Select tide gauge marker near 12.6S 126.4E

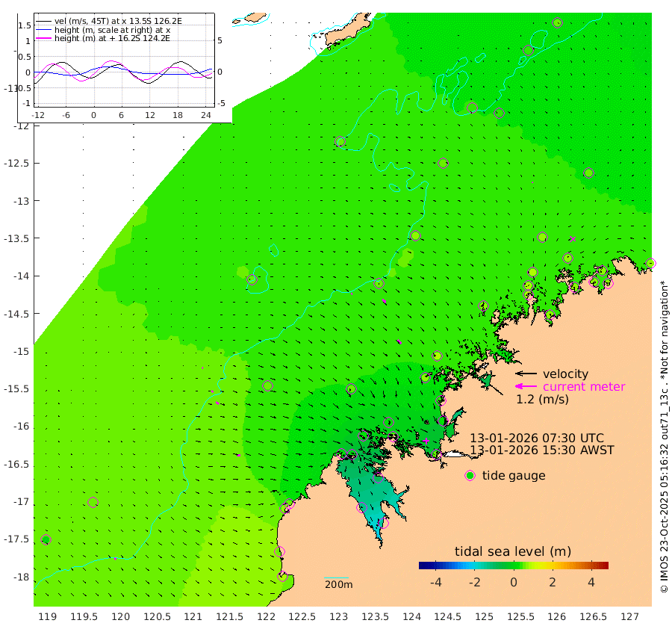[588, 173]
